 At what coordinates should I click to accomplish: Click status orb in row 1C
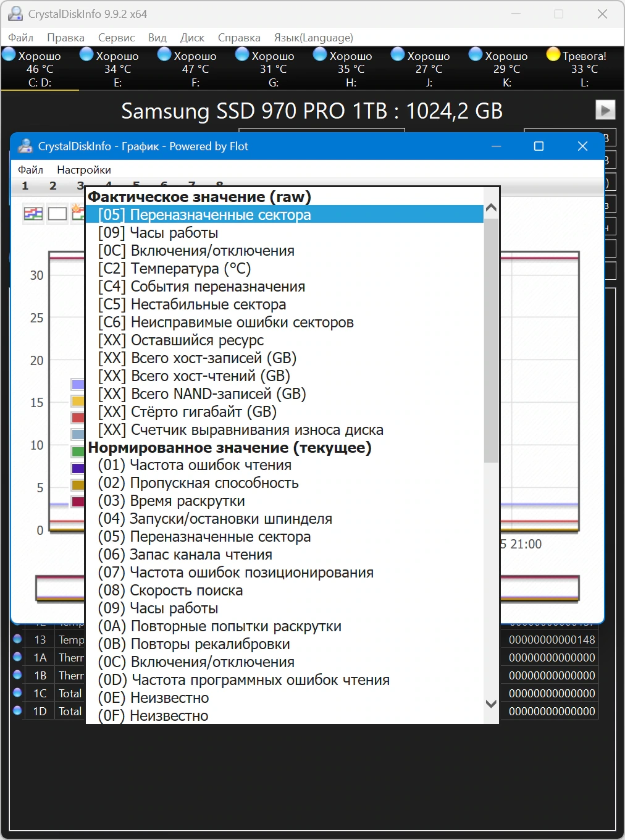coord(17,693)
